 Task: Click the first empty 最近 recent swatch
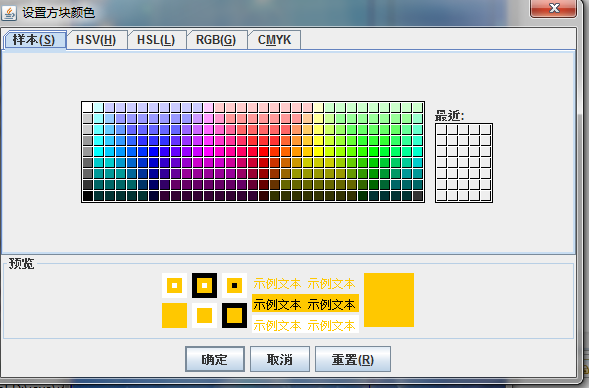[441, 130]
